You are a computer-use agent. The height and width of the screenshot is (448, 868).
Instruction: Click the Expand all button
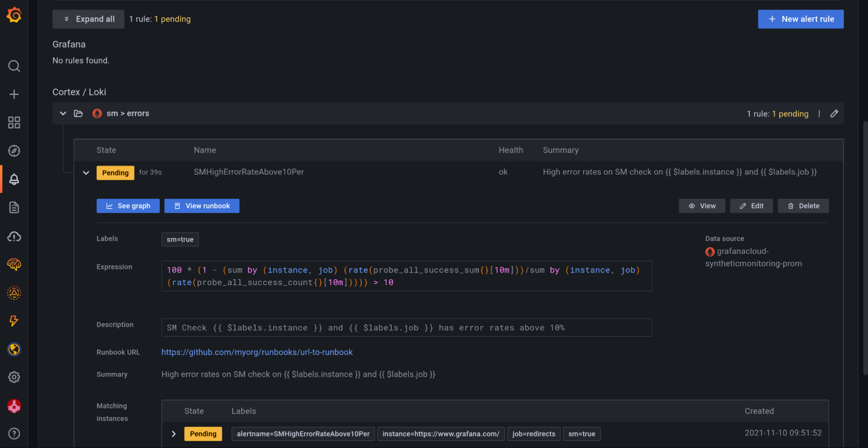click(89, 19)
